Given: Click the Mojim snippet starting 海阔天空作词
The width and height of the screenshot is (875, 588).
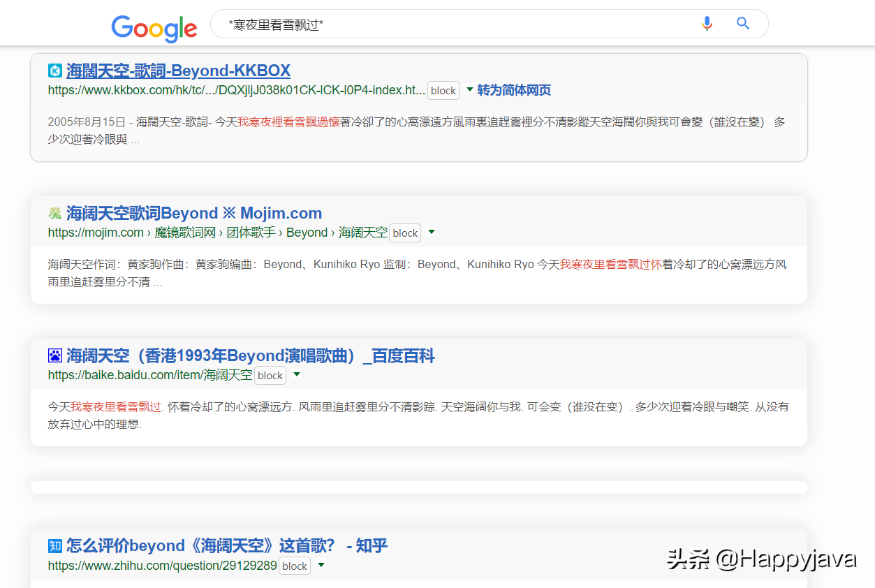Looking at the screenshot, I should (417, 273).
